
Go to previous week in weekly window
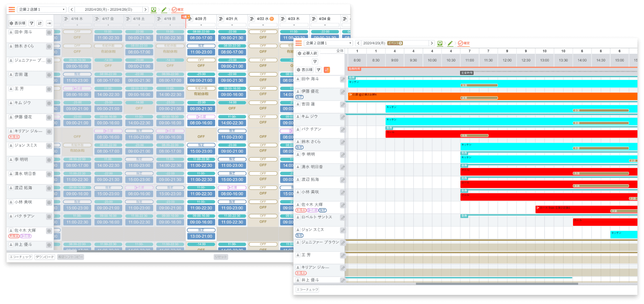click(x=71, y=9)
